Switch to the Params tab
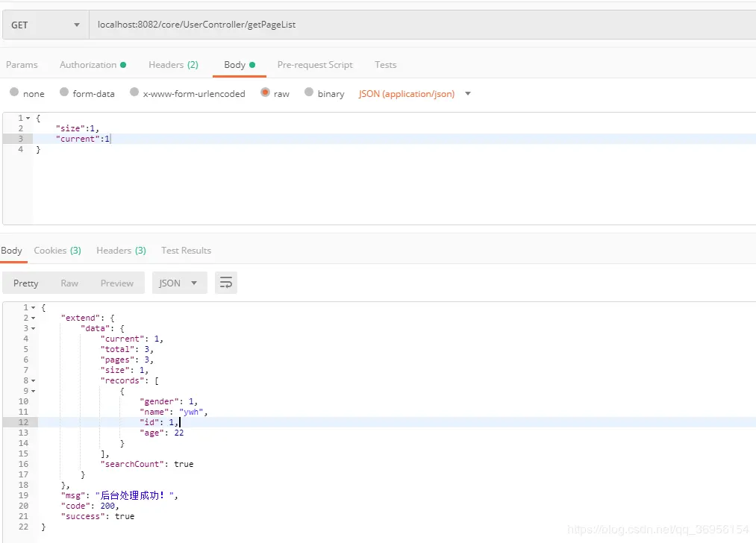The image size is (756, 543). [x=22, y=65]
